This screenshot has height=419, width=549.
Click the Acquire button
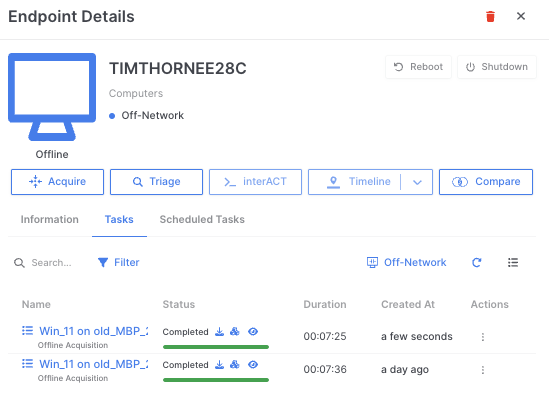click(x=57, y=182)
